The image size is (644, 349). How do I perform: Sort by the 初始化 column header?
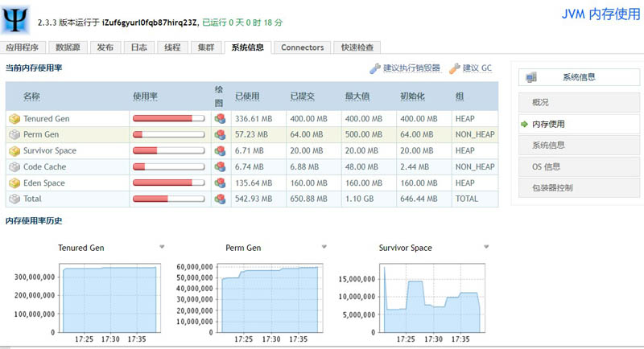(x=412, y=96)
